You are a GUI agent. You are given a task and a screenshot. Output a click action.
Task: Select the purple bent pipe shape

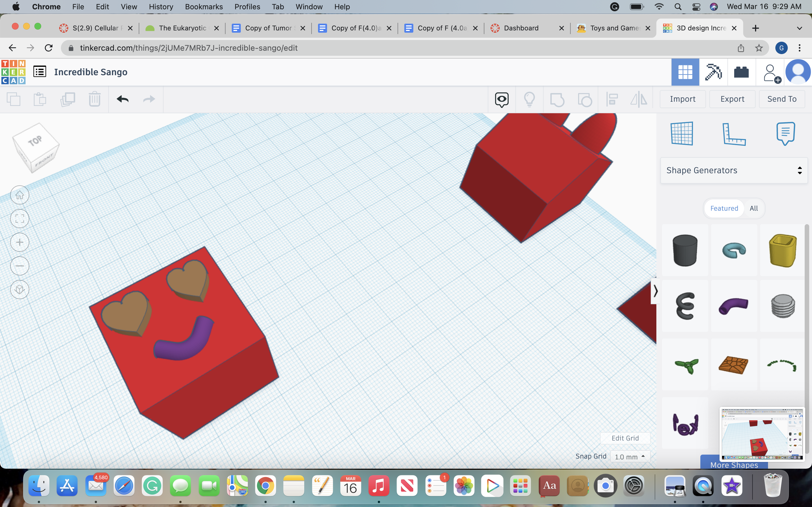[x=734, y=306]
